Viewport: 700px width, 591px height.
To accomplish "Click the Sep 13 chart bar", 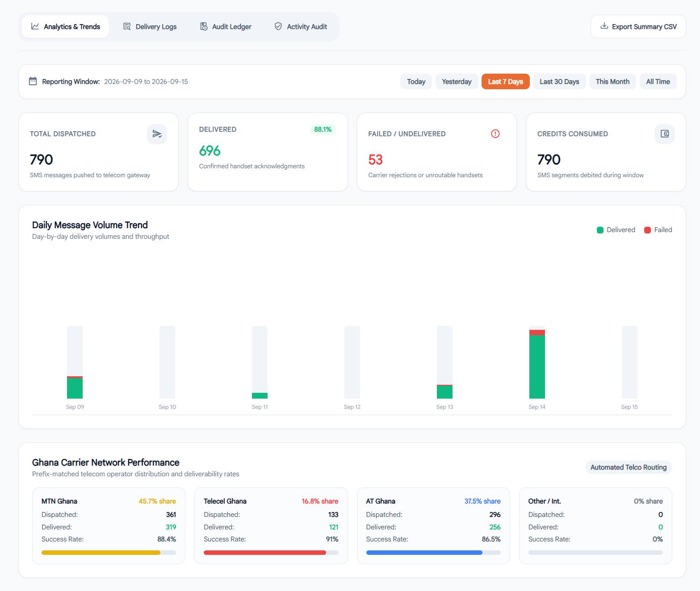I will coord(444,362).
